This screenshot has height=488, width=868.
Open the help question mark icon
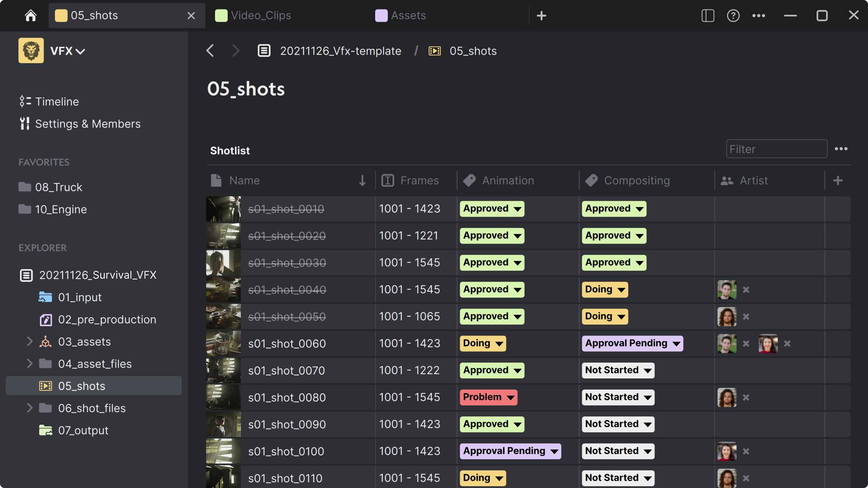pyautogui.click(x=733, y=15)
